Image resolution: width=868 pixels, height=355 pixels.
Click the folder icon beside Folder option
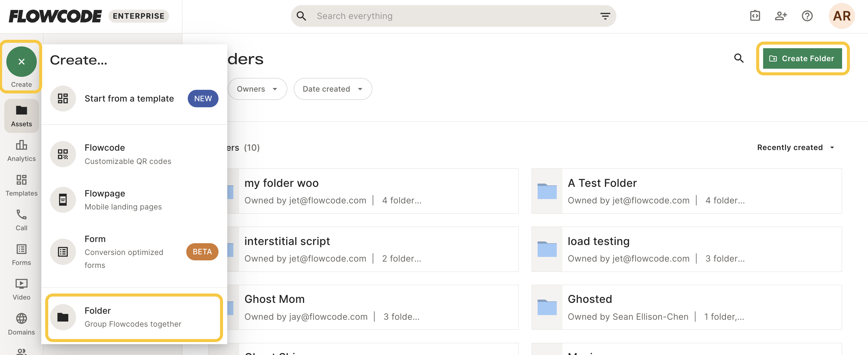coord(63,317)
